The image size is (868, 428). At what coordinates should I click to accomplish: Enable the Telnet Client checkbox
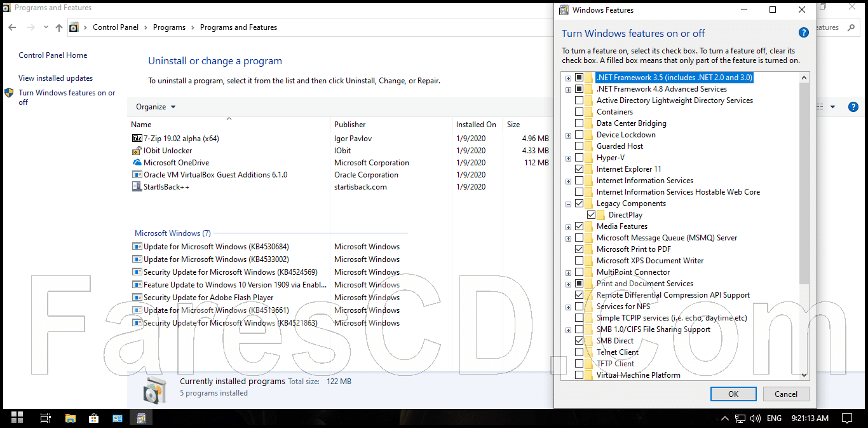(579, 352)
